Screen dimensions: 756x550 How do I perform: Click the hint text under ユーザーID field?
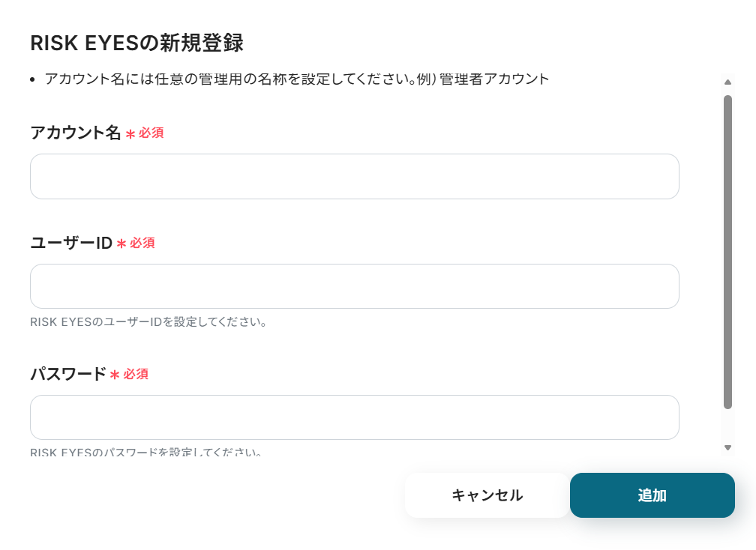point(148,323)
